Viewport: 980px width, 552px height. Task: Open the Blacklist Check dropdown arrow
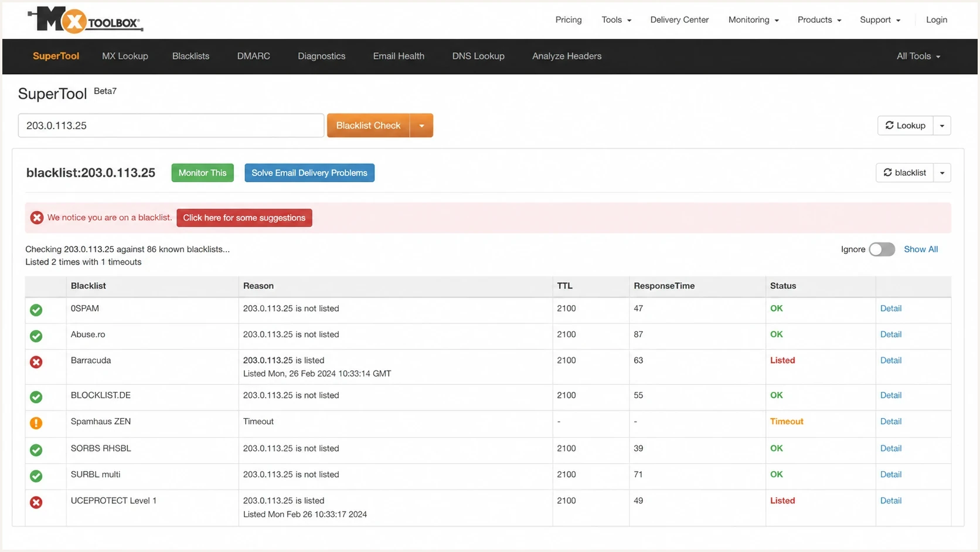pyautogui.click(x=421, y=126)
